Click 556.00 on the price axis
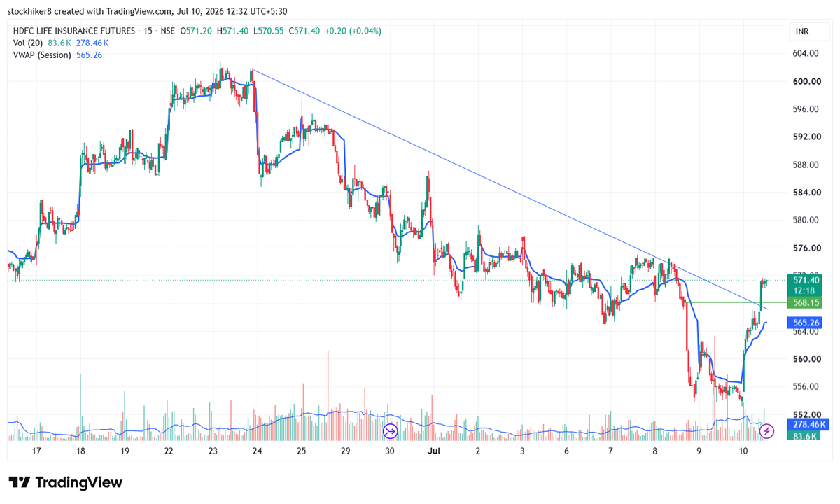Viewport: 840px width, 504px height. [806, 386]
